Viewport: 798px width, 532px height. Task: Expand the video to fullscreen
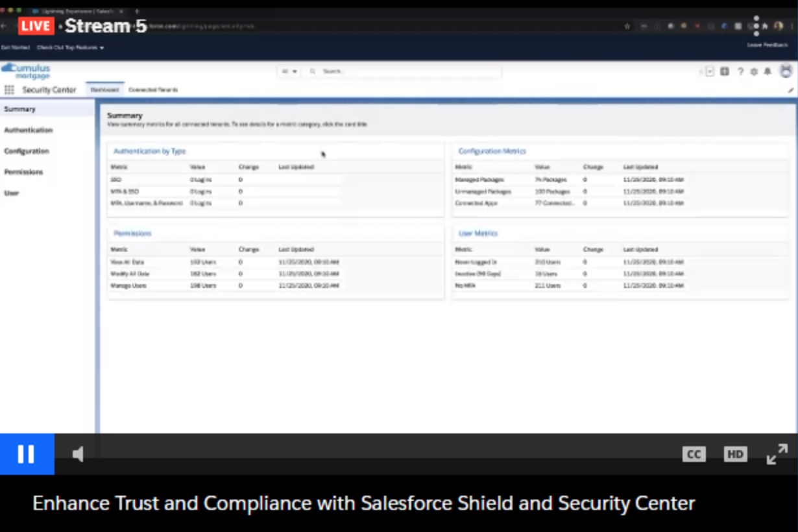tap(777, 454)
